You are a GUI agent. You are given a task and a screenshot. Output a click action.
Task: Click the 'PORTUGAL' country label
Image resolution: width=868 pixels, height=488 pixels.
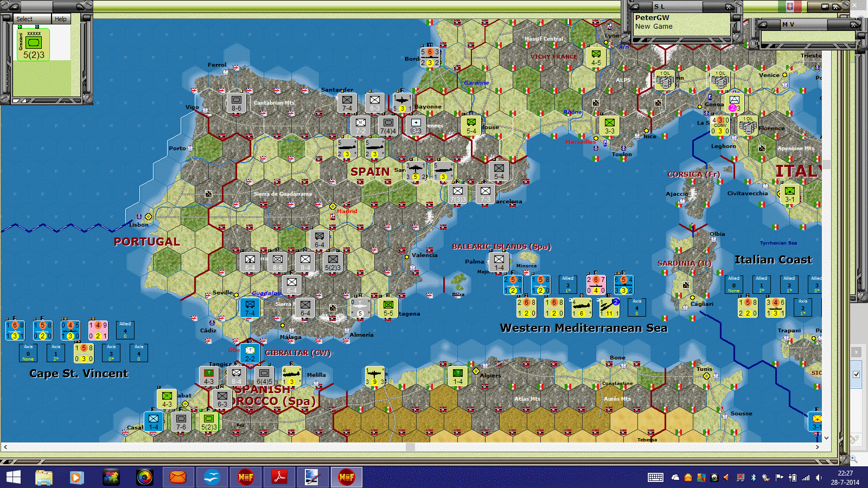(147, 242)
